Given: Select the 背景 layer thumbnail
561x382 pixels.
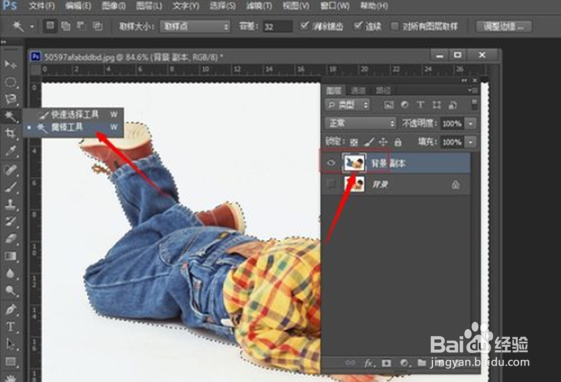Looking at the screenshot, I should click(x=354, y=184).
